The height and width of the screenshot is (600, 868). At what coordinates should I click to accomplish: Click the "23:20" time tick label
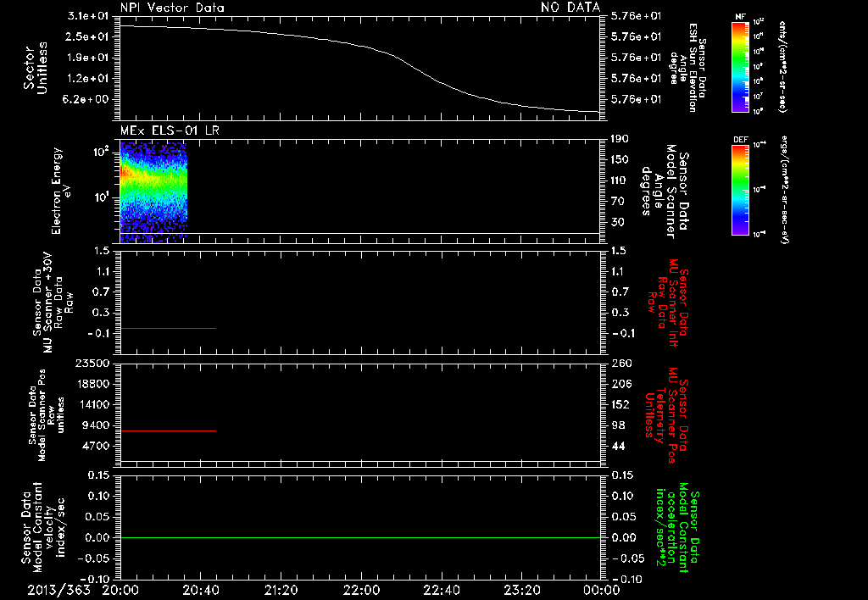point(521,590)
